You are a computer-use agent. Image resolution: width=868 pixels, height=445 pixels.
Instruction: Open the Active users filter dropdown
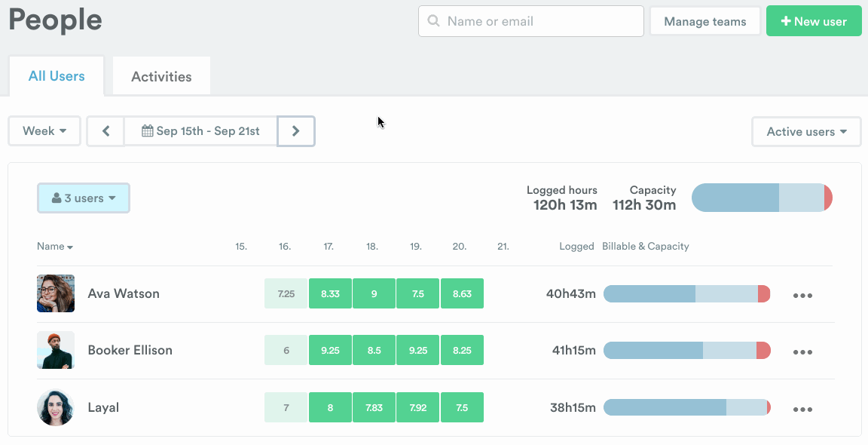coord(806,132)
